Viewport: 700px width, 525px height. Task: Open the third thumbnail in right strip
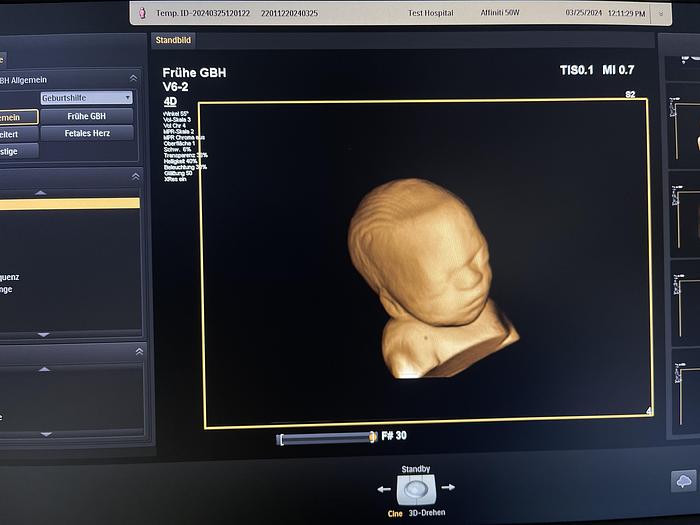tap(685, 215)
